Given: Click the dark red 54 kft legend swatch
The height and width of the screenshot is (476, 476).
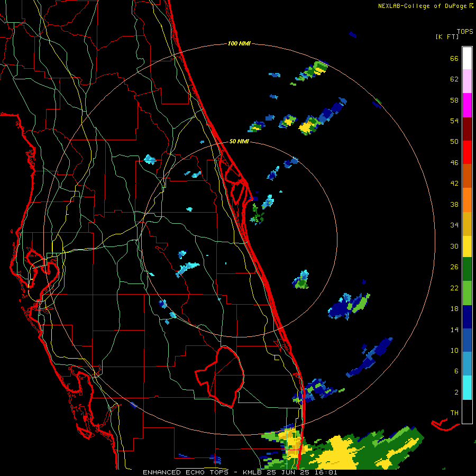Looking at the screenshot, I should point(467,129).
